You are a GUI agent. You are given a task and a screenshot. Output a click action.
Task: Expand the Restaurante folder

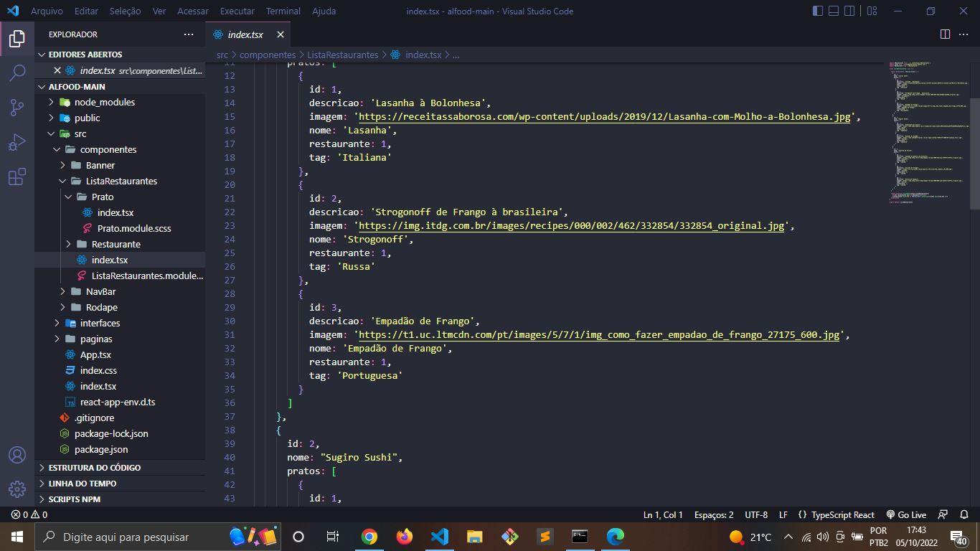tap(116, 244)
